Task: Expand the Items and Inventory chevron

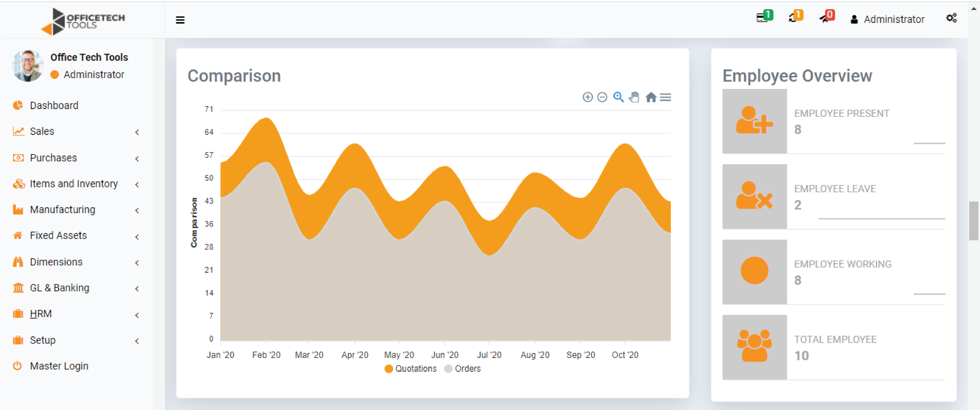Action: 137,185
